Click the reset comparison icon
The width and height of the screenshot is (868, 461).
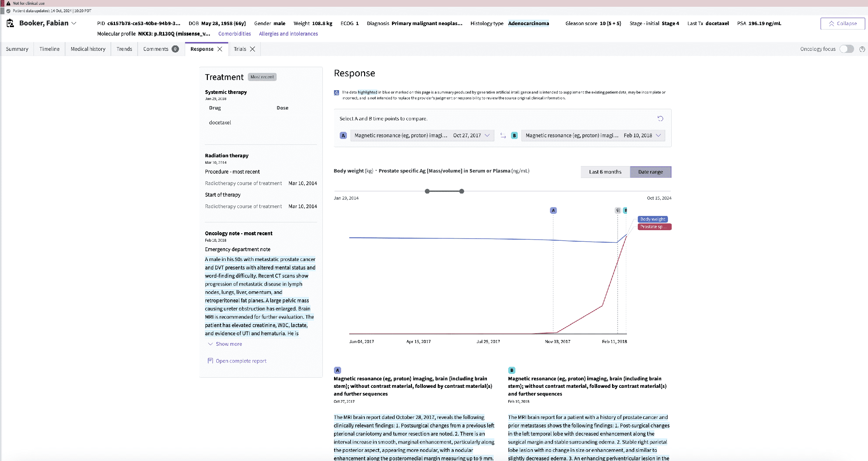point(660,119)
